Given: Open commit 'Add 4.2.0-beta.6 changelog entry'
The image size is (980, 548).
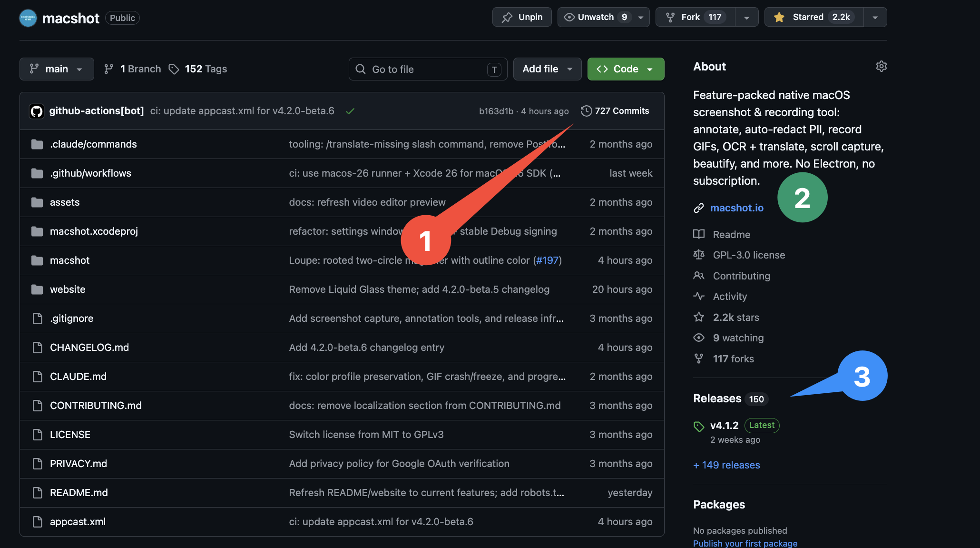Looking at the screenshot, I should tap(367, 348).
